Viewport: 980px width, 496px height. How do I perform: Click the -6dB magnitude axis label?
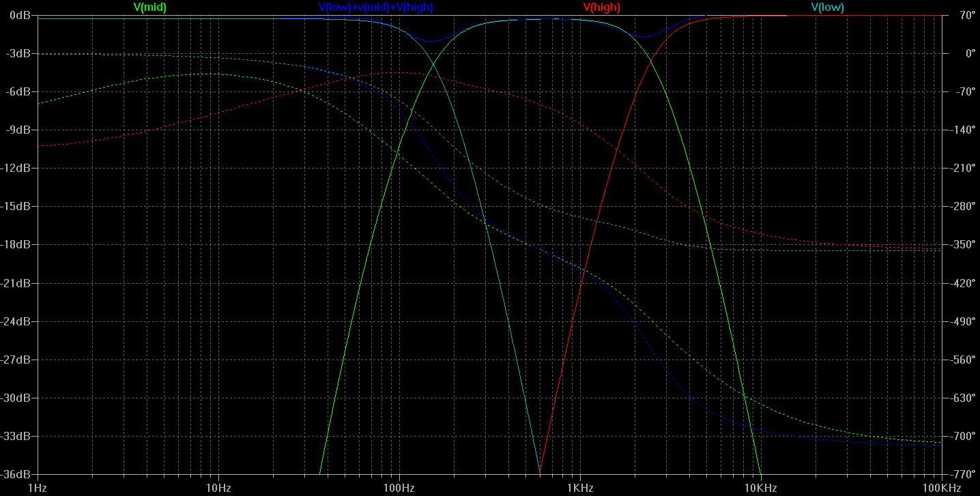pos(18,91)
